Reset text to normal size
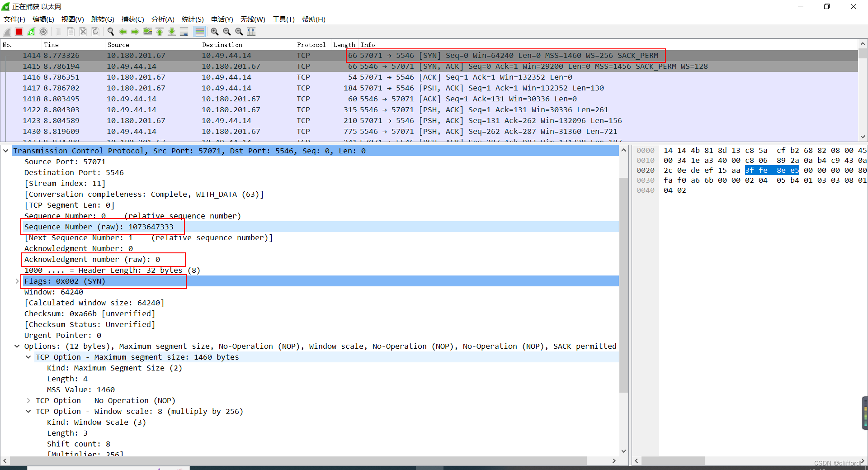 click(x=239, y=32)
